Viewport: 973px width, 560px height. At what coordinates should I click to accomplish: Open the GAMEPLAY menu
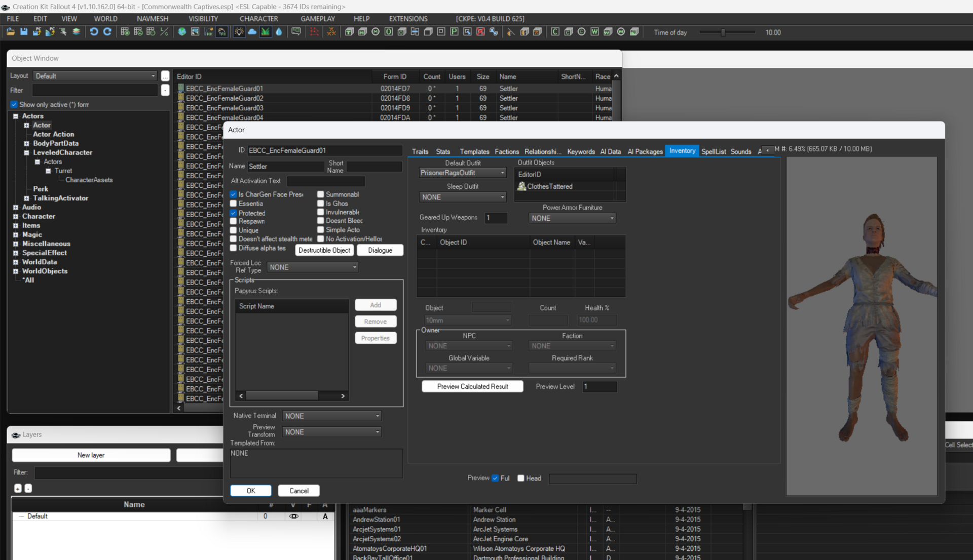tap(318, 19)
